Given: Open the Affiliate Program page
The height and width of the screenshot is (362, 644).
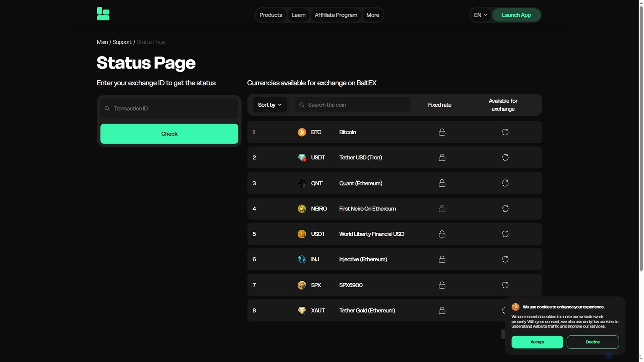Looking at the screenshot, I should click(x=336, y=15).
